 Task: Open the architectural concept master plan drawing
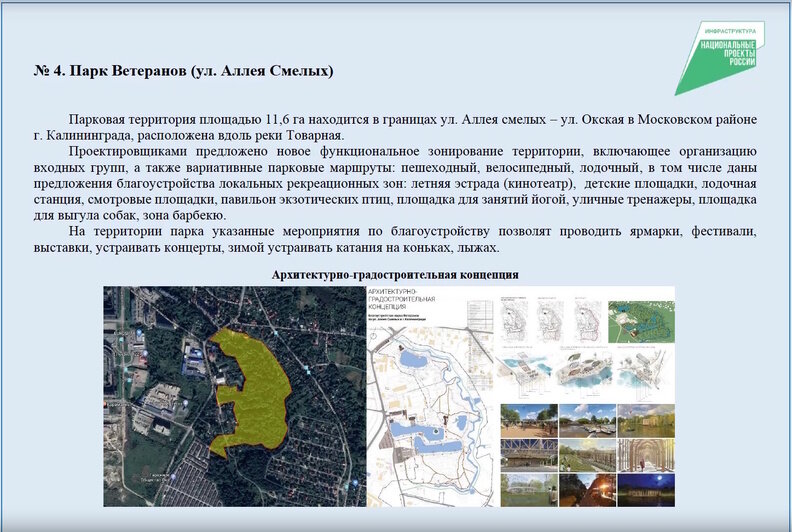pos(430,396)
